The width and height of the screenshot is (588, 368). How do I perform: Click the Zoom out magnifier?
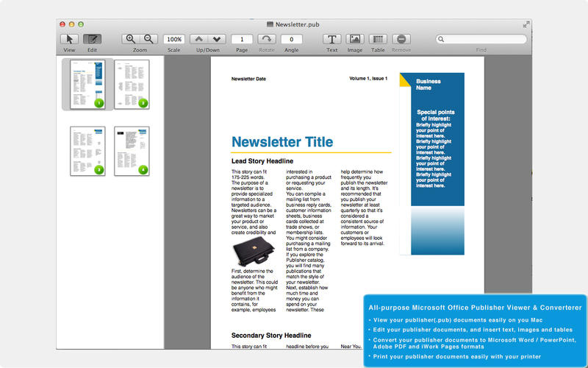click(148, 39)
